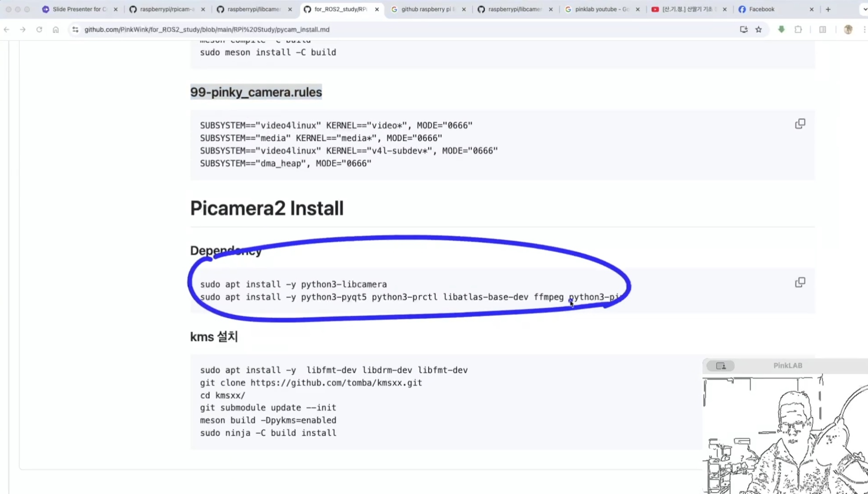Copy the Picamera2 dependency code block
Image resolution: width=868 pixels, height=494 pixels.
tap(800, 282)
